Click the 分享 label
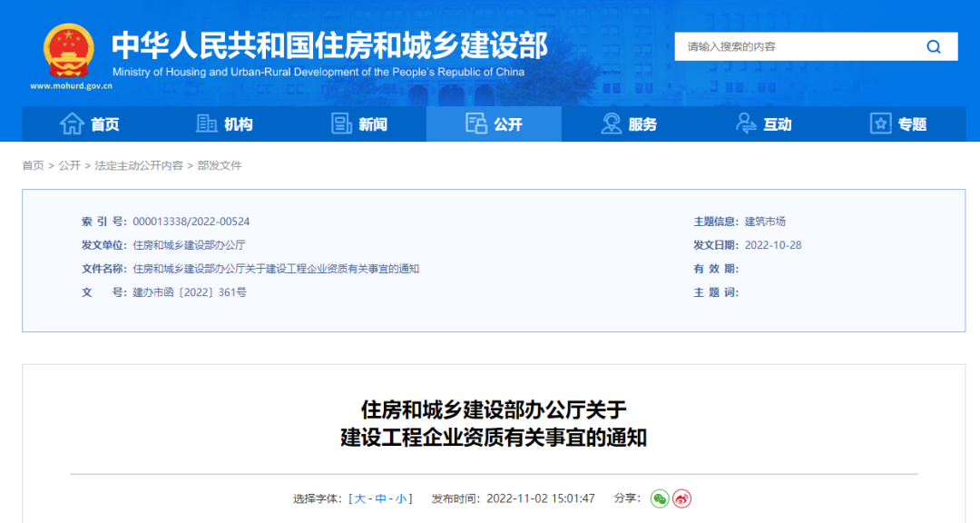Screen dimensions: 980x523 [627, 498]
